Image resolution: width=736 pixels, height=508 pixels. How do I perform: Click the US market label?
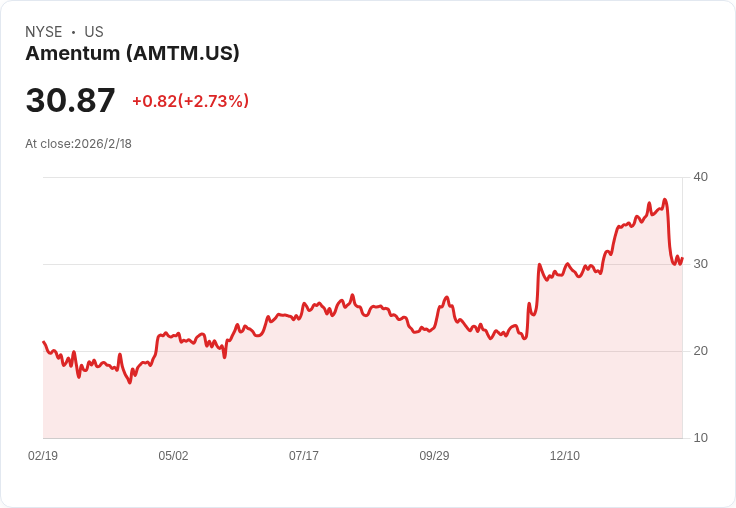tap(94, 31)
